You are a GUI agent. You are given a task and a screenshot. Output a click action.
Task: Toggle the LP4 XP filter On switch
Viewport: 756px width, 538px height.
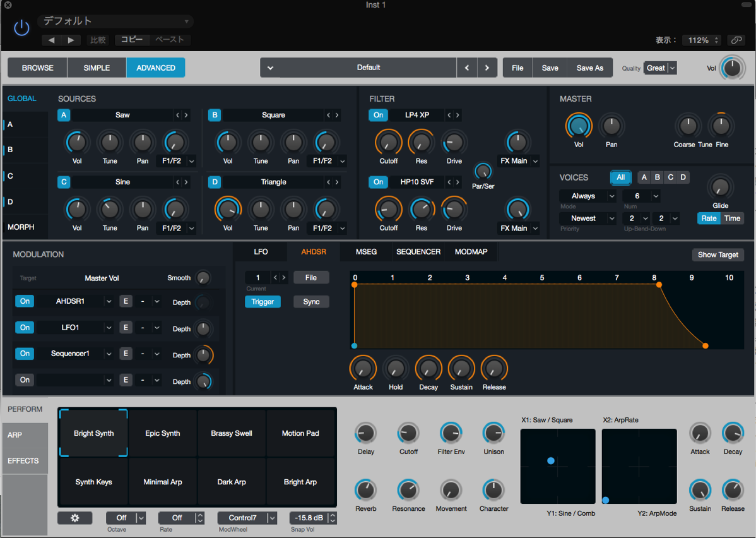[379, 115]
